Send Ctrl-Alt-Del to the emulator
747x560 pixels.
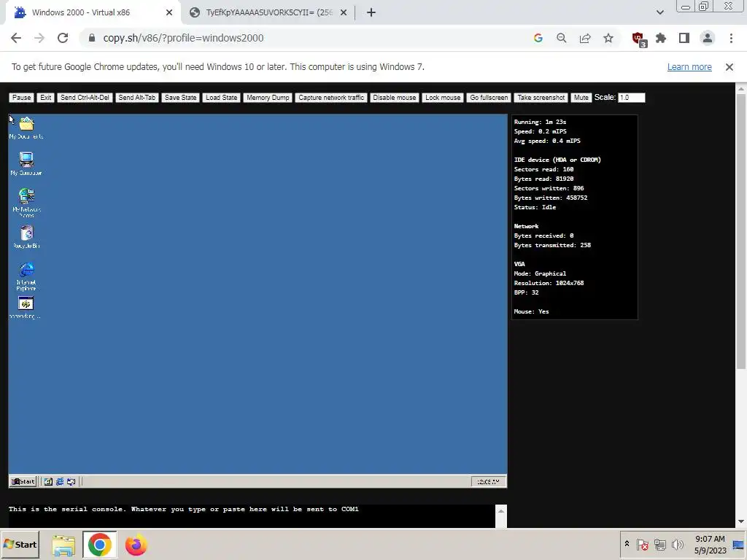pos(85,98)
